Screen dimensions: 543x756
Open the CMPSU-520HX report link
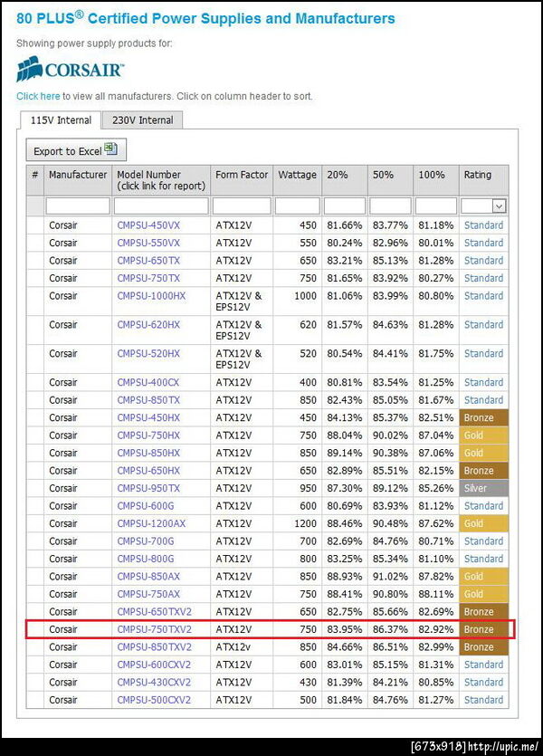pos(148,353)
